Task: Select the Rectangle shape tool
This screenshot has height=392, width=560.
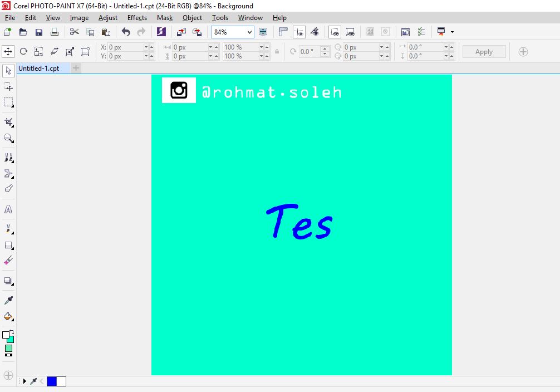Action: point(8,246)
